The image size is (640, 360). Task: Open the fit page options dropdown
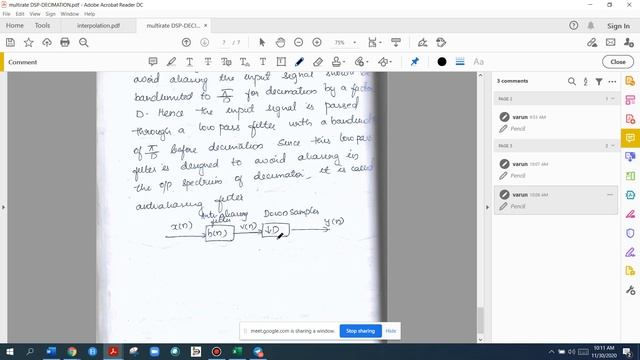tap(375, 42)
